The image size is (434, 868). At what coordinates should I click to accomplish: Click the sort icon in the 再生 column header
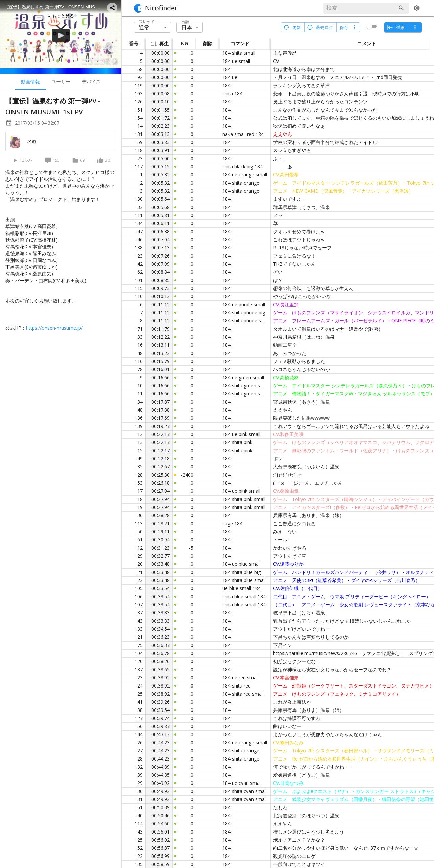[153, 44]
